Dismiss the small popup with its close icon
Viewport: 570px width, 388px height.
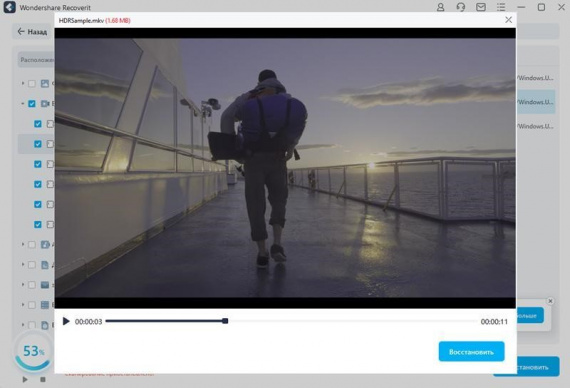550,301
